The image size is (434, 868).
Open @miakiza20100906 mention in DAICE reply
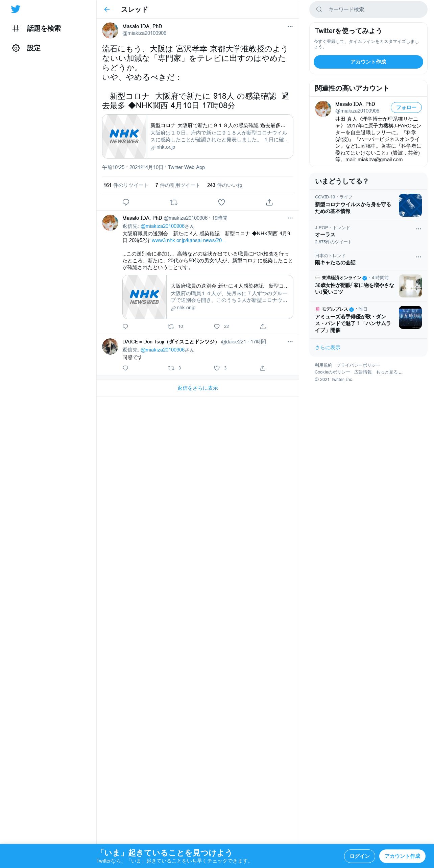163,350
